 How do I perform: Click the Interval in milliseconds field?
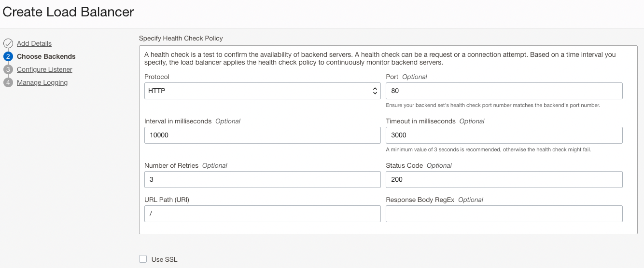(262, 135)
